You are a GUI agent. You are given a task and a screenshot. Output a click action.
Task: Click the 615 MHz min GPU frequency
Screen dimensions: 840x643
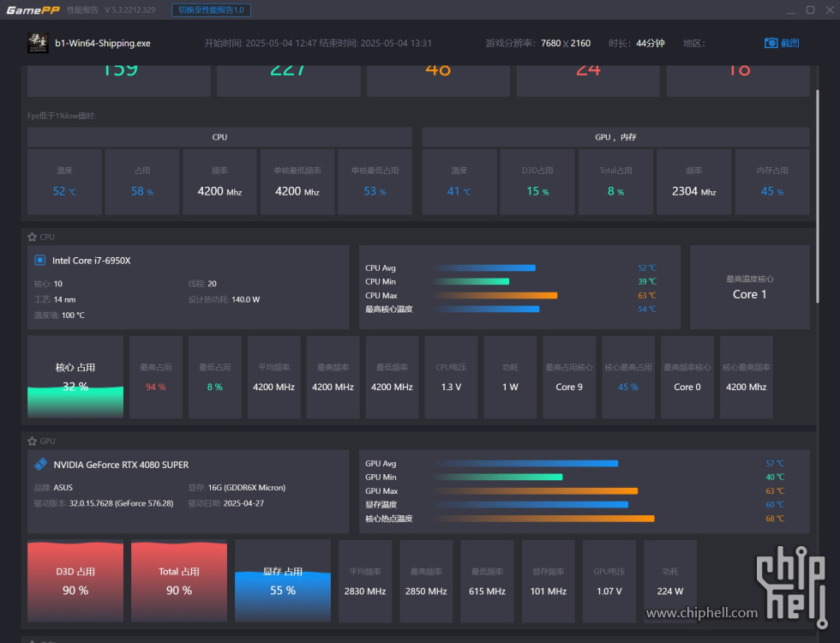(x=487, y=591)
